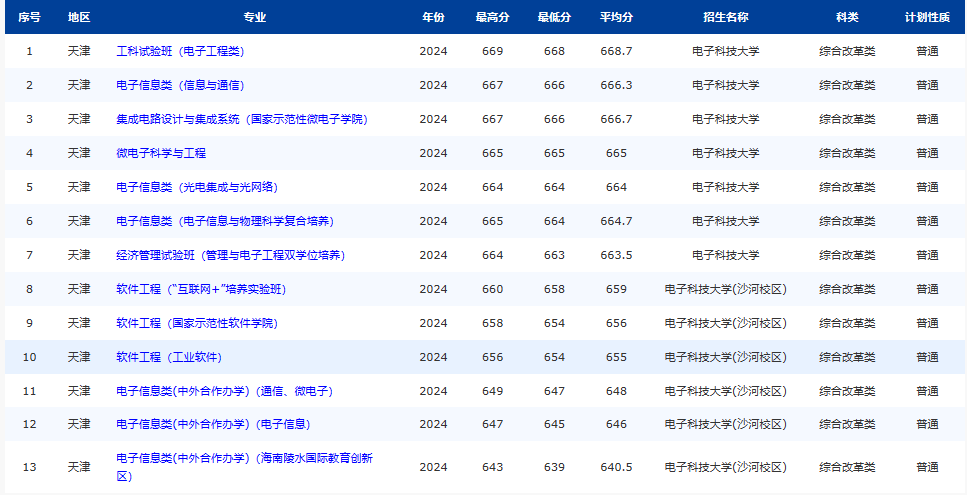Click the 序号 column header
The height and width of the screenshot is (495, 967).
click(29, 17)
